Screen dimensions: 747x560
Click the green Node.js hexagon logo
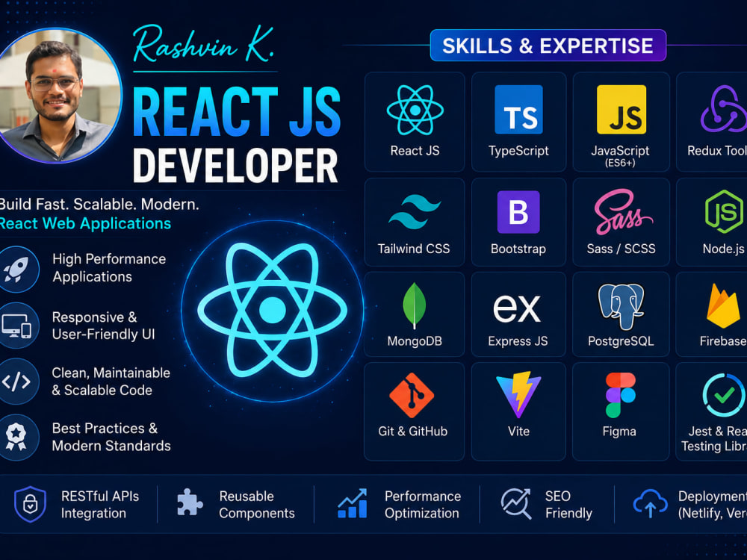click(724, 211)
